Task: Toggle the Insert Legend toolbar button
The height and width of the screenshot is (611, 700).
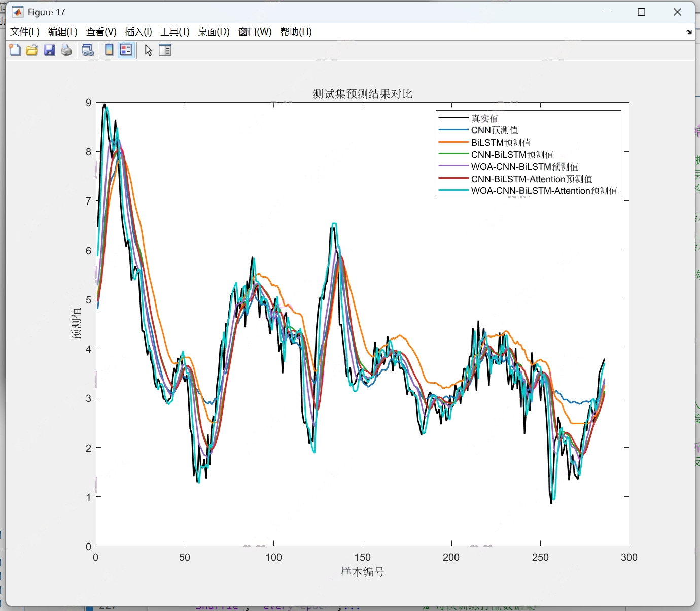Action: [x=126, y=50]
